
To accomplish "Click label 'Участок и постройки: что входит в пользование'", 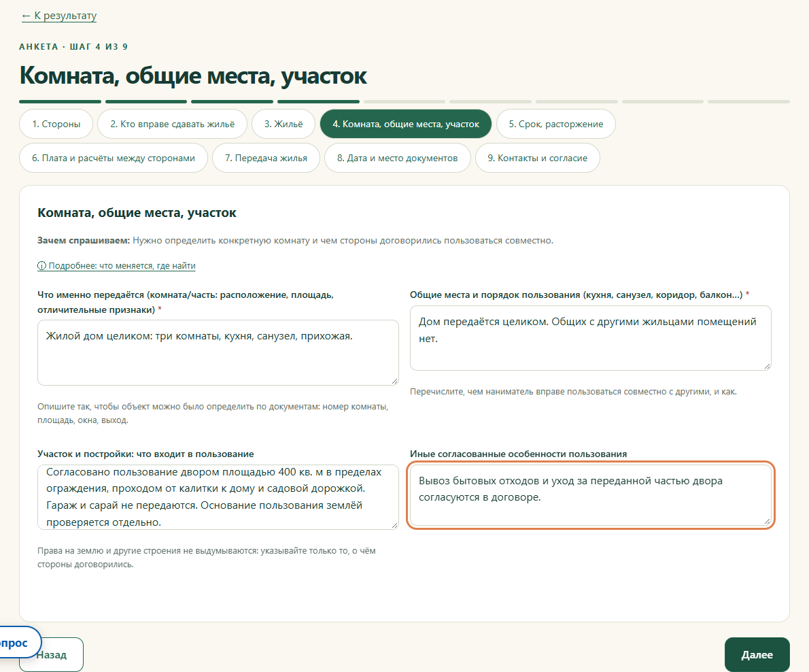I will [x=145, y=454].
